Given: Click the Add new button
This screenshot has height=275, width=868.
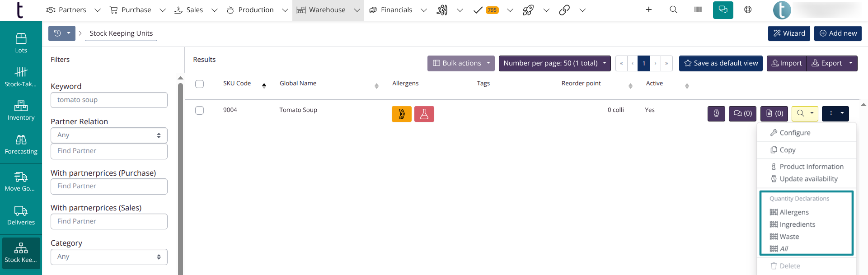Looking at the screenshot, I should 838,33.
